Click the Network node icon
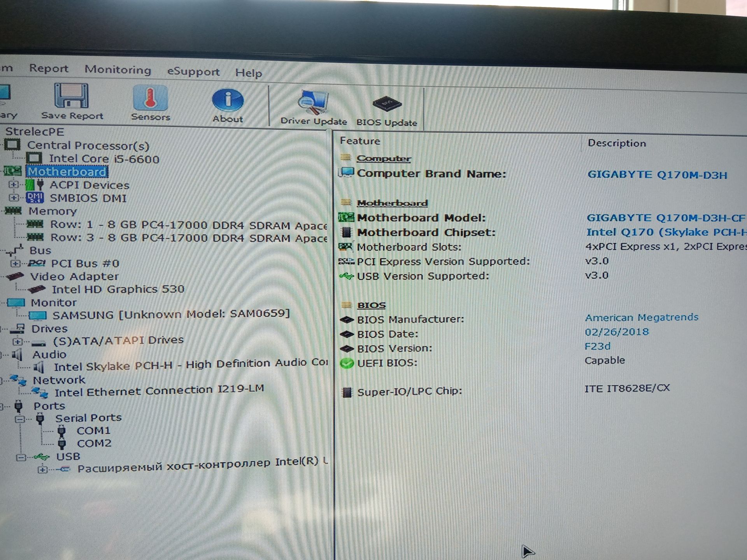The image size is (747, 560). [x=18, y=380]
